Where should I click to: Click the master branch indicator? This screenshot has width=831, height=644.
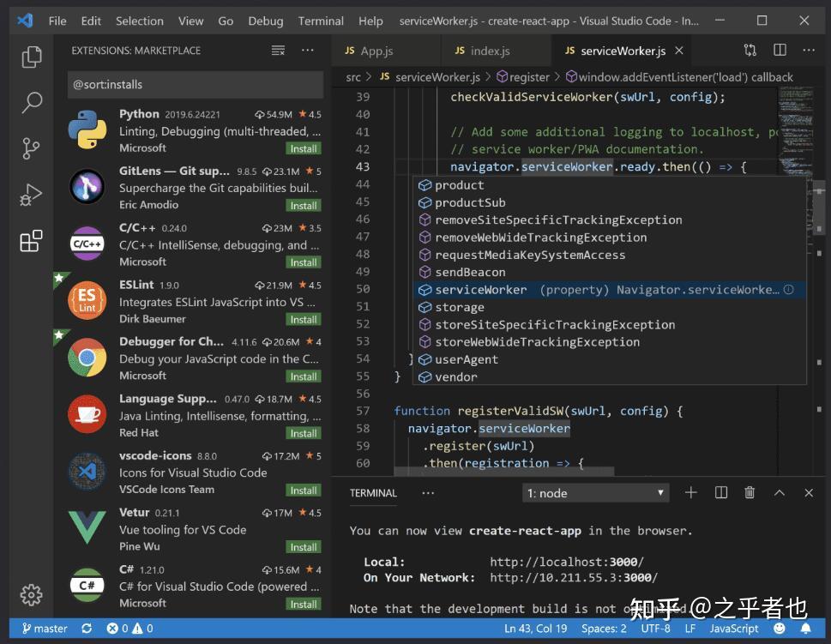coord(45,629)
